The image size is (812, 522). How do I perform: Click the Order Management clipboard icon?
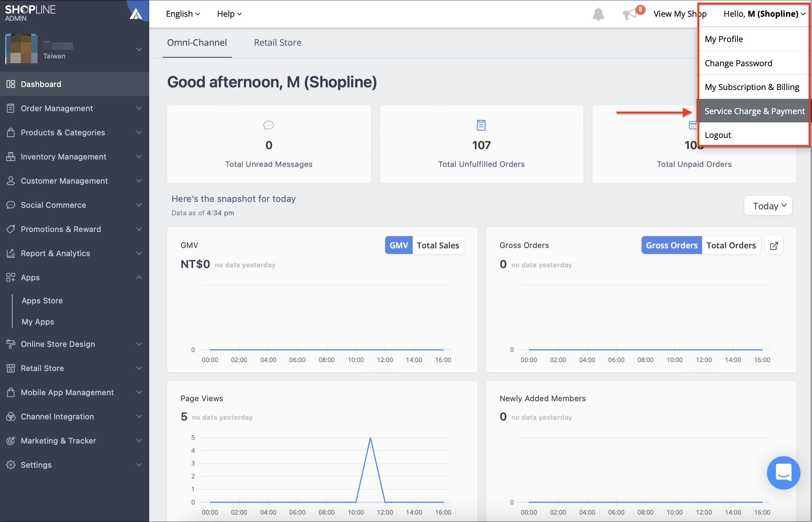coord(11,108)
